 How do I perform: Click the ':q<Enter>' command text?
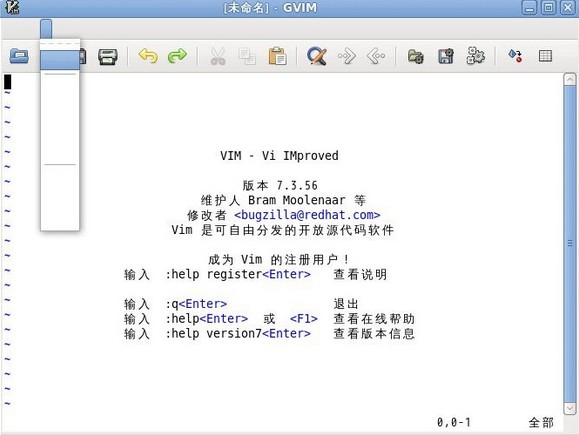(x=196, y=304)
